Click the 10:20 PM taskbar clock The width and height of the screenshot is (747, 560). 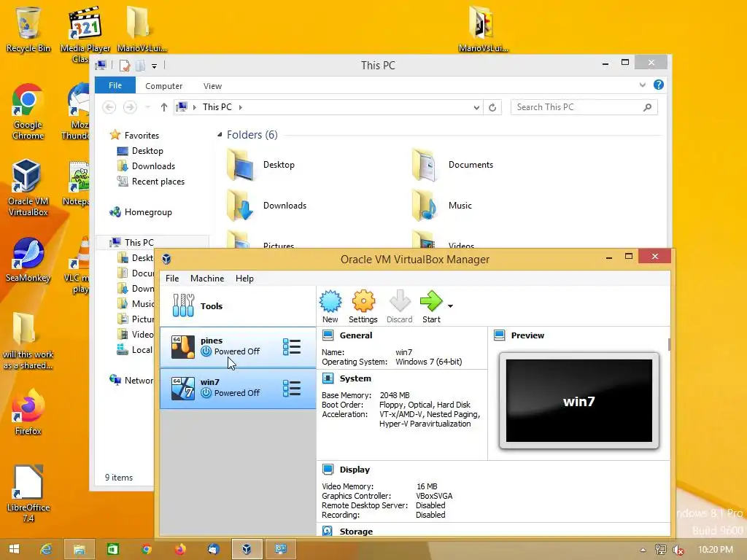716,550
